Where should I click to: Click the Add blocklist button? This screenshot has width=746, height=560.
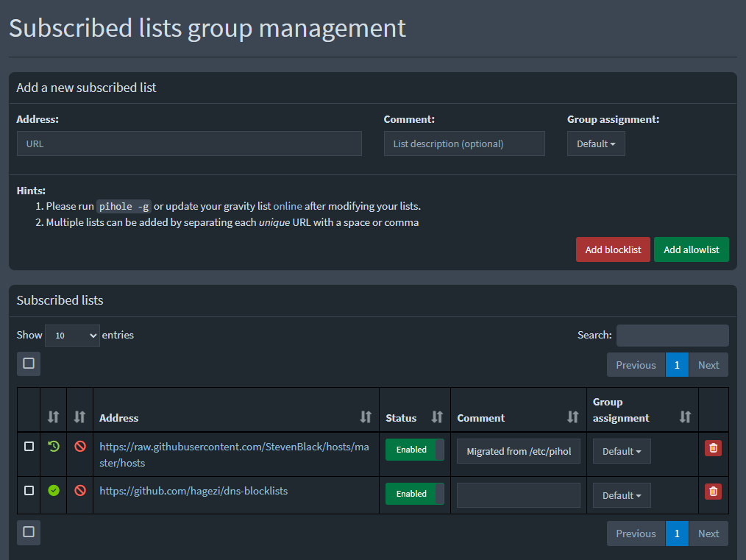pos(613,249)
